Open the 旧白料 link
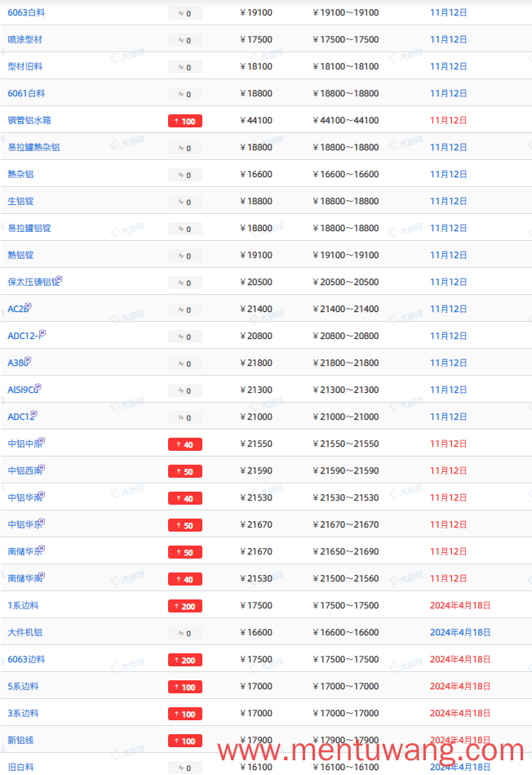The height and width of the screenshot is (775, 532). pos(20,767)
